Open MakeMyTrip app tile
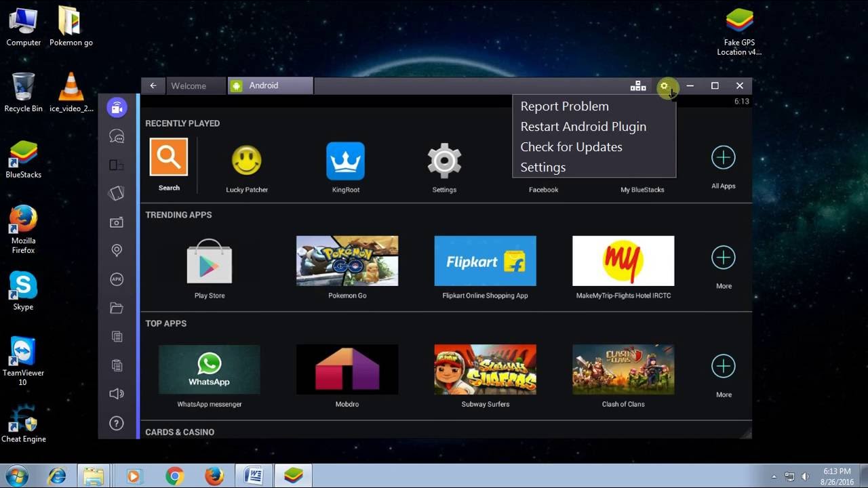The height and width of the screenshot is (488, 868). pyautogui.click(x=623, y=261)
